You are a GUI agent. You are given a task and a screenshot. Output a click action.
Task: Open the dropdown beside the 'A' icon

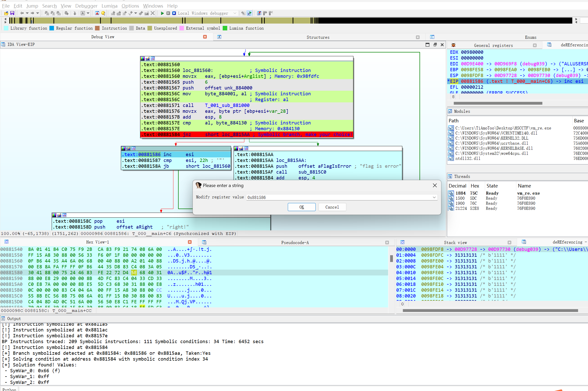click(88, 13)
